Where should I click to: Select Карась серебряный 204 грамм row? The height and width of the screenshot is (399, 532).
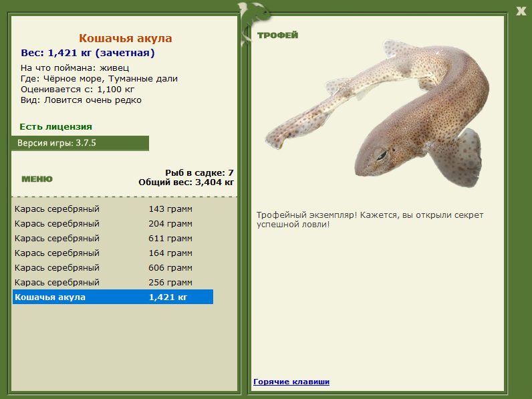(x=113, y=224)
